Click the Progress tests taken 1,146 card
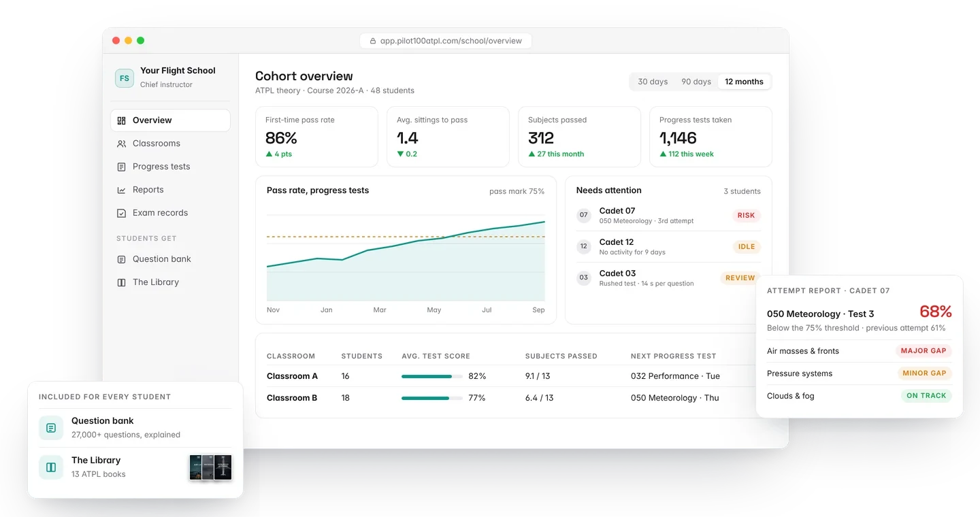The image size is (980, 517). coord(711,137)
